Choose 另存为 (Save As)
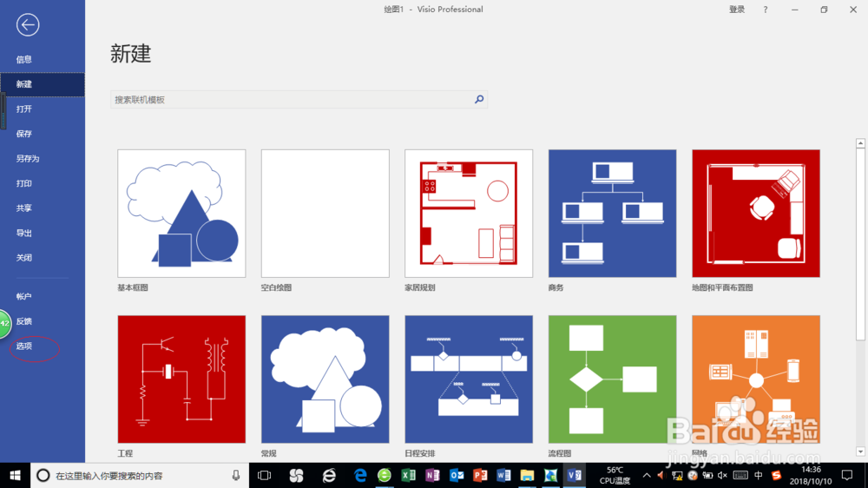The image size is (868, 488). 28,158
